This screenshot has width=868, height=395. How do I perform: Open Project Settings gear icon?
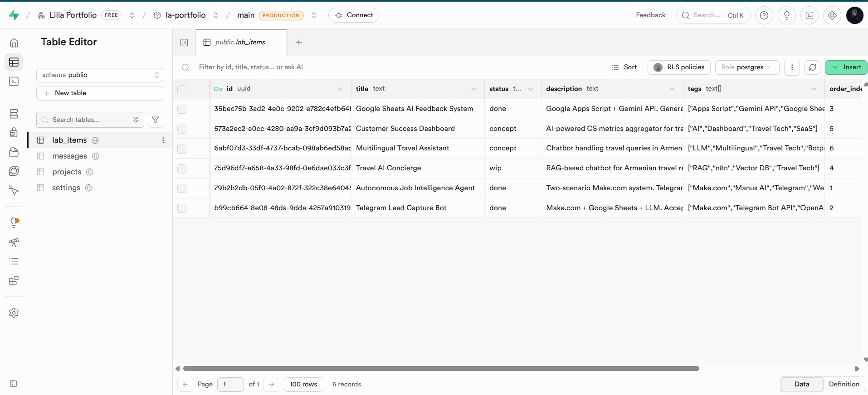point(14,313)
